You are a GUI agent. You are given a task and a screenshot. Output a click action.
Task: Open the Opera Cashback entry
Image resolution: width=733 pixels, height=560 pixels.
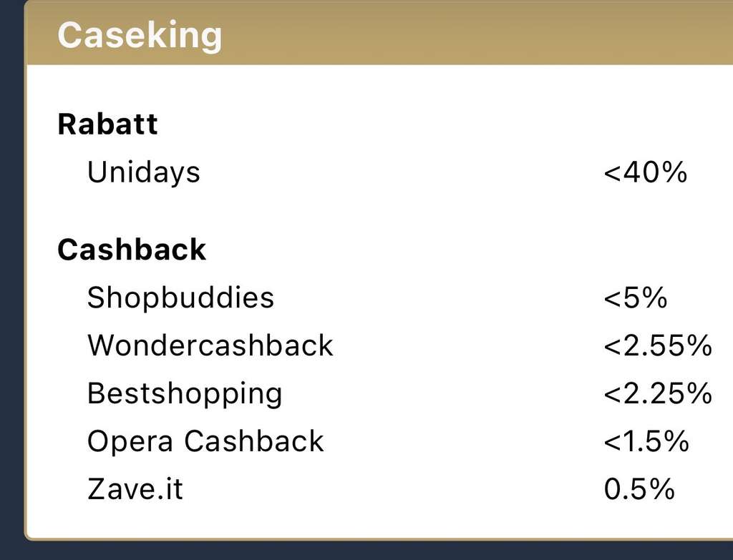click(205, 442)
